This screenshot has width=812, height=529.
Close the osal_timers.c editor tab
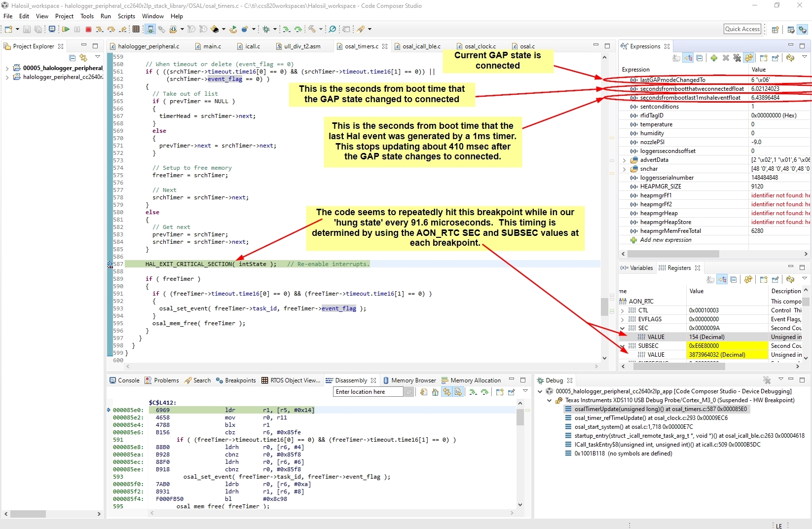pyautogui.click(x=385, y=46)
